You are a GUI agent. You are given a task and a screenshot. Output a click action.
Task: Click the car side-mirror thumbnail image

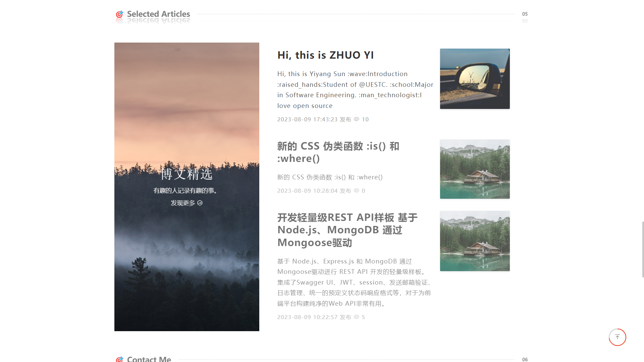(475, 79)
